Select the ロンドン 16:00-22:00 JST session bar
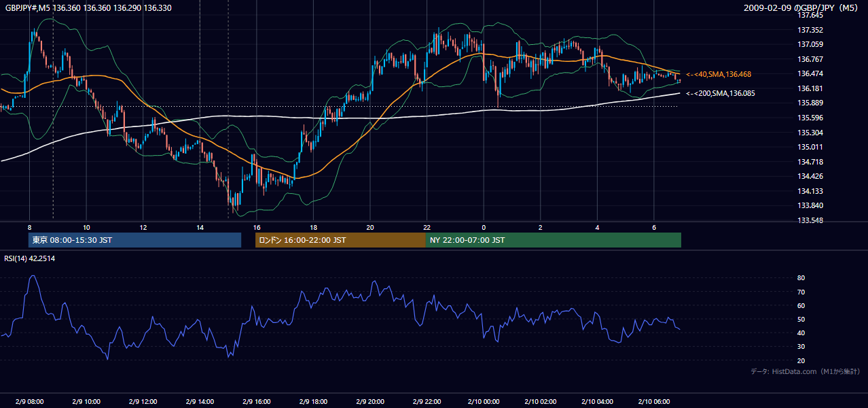 [x=341, y=240]
